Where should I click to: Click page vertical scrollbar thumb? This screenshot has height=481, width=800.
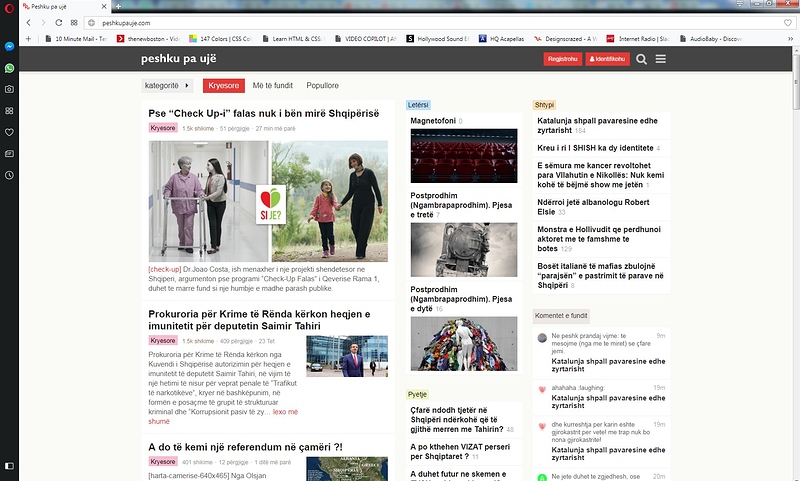pos(796,82)
